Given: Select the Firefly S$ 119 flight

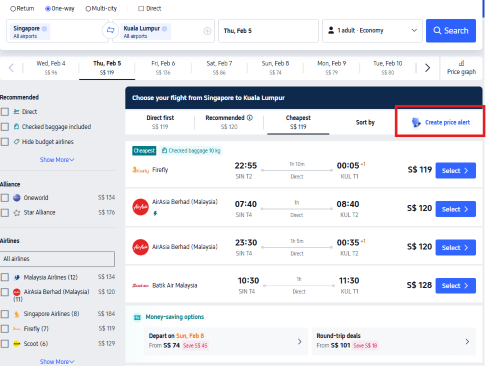Looking at the screenshot, I should (x=455, y=171).
